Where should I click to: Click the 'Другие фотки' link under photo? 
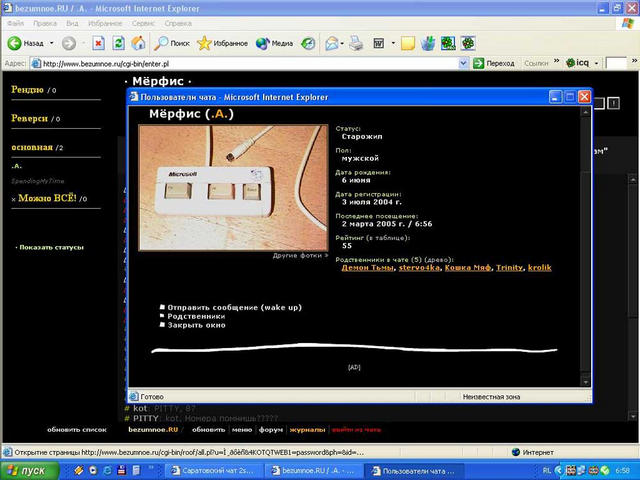[x=299, y=256]
